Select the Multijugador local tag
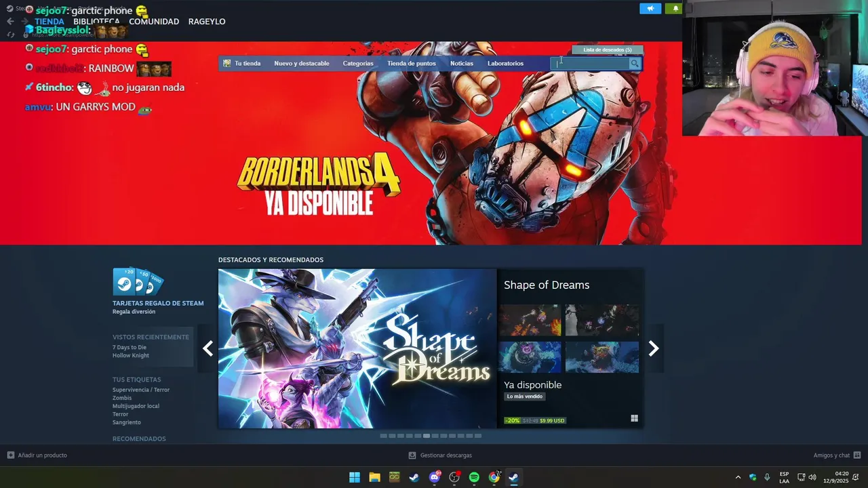This screenshot has height=488, width=868. pos(136,406)
